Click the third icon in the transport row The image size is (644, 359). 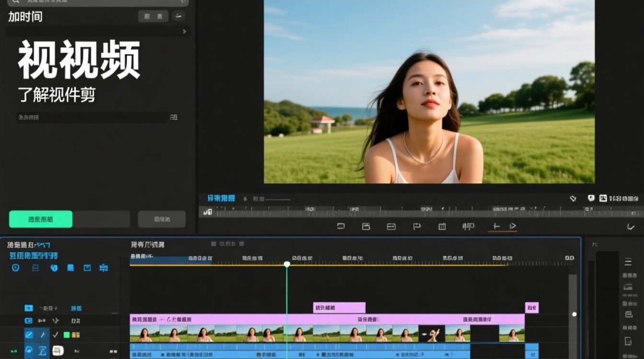click(x=391, y=226)
